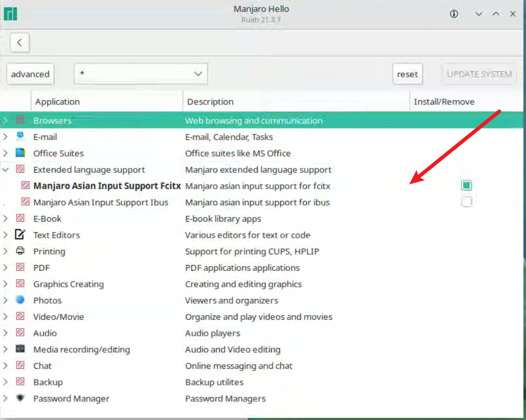Uncheck Manjaro Asian Input Support Fcitx checkbox

click(467, 185)
